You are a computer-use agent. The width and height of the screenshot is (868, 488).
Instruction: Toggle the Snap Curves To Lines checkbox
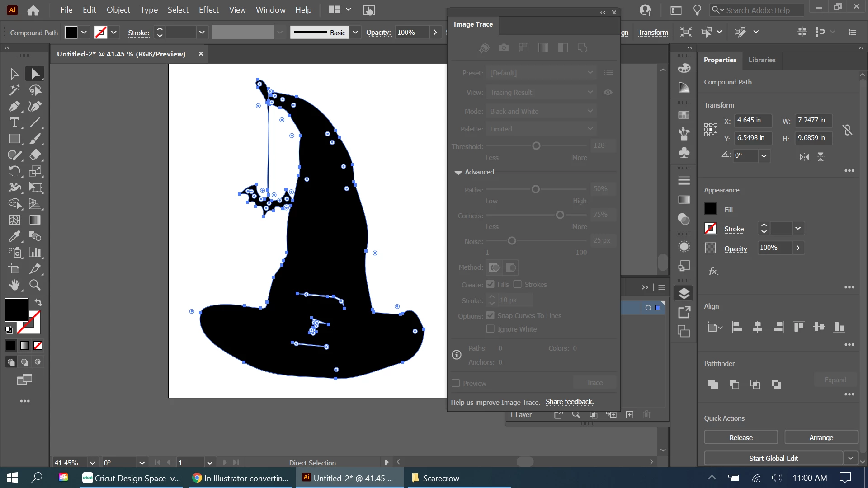point(490,315)
